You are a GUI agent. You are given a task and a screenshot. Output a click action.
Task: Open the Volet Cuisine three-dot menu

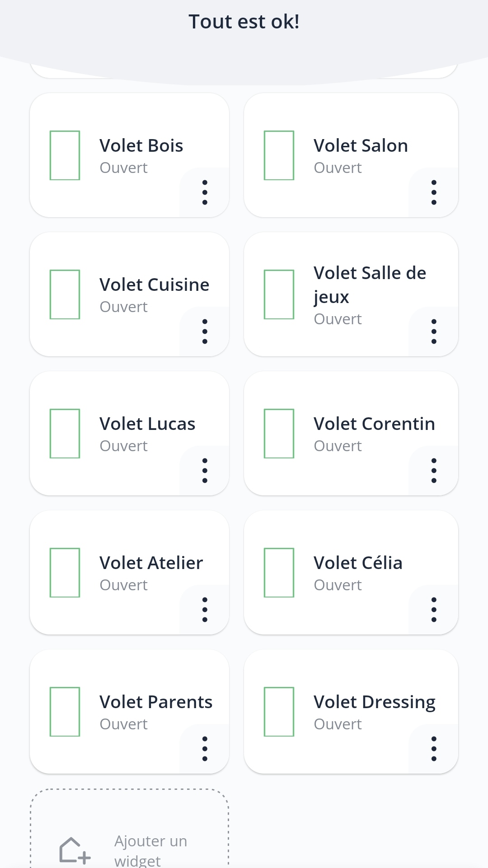click(x=205, y=331)
